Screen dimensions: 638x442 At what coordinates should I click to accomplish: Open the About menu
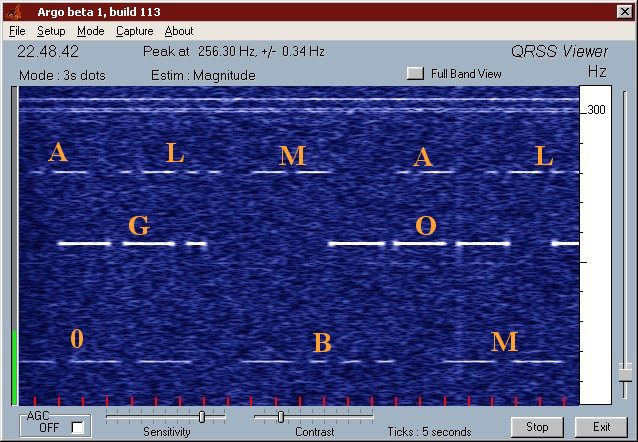[179, 31]
